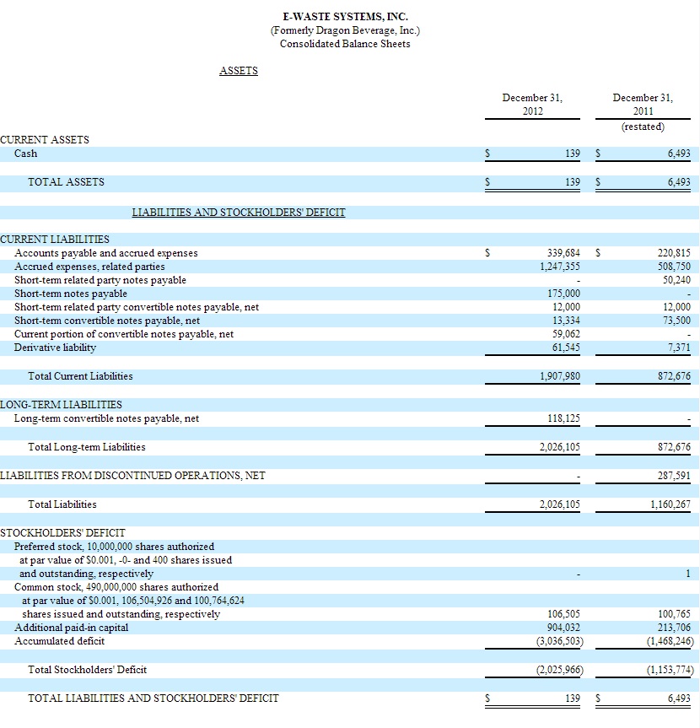
Task: Select the "Cash" row label
Action: [x=25, y=154]
